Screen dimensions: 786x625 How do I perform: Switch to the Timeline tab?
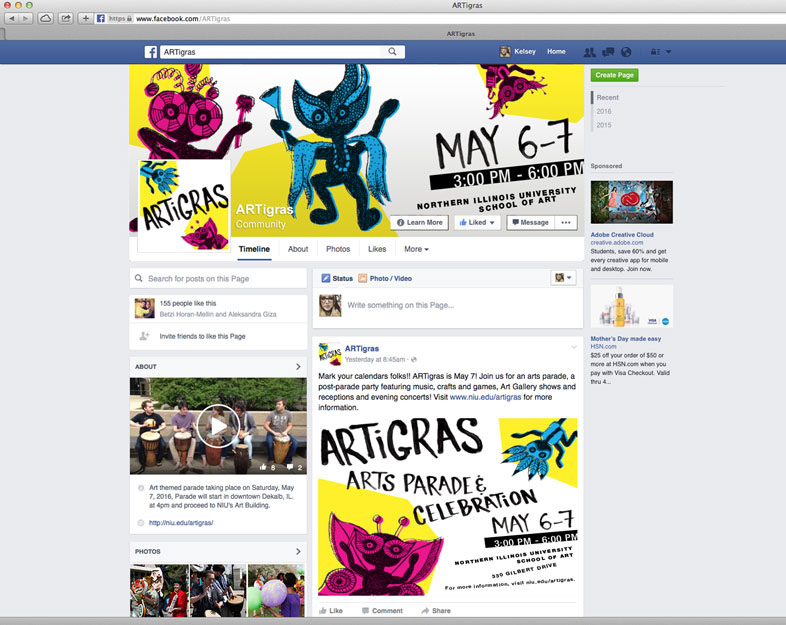click(x=254, y=249)
